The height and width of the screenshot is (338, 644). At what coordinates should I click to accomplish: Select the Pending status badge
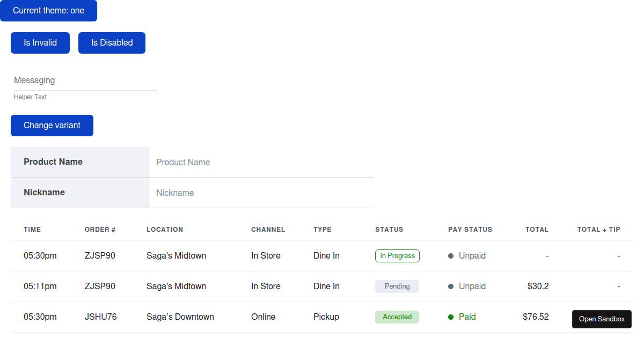[x=397, y=286]
